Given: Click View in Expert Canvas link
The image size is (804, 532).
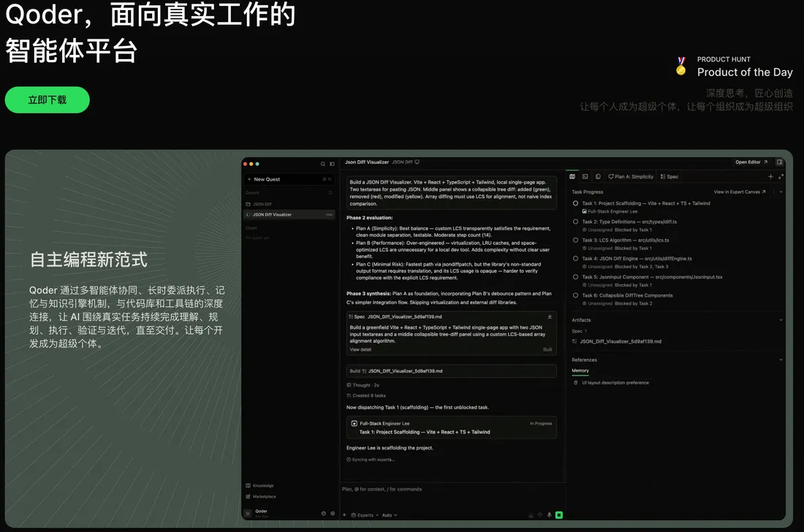Looking at the screenshot, I should point(740,191).
